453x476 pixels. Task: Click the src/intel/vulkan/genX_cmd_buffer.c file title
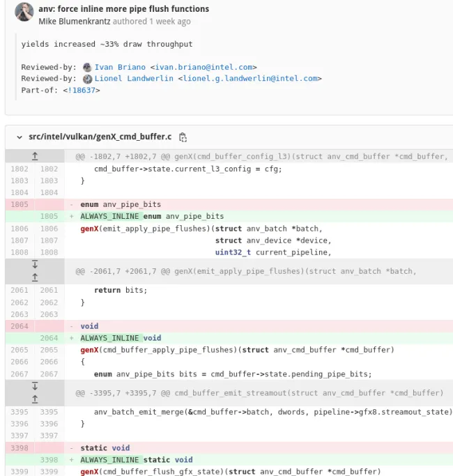[100, 137]
